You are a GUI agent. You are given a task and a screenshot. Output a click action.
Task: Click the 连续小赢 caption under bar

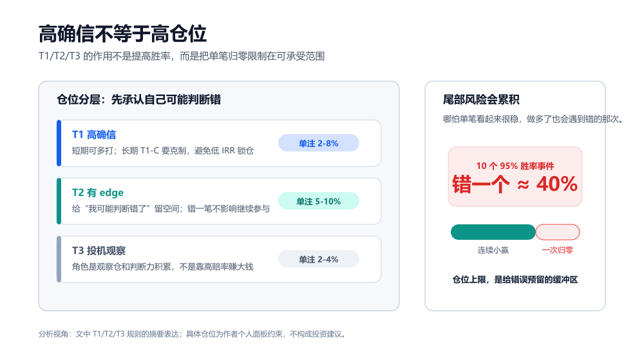(x=493, y=250)
